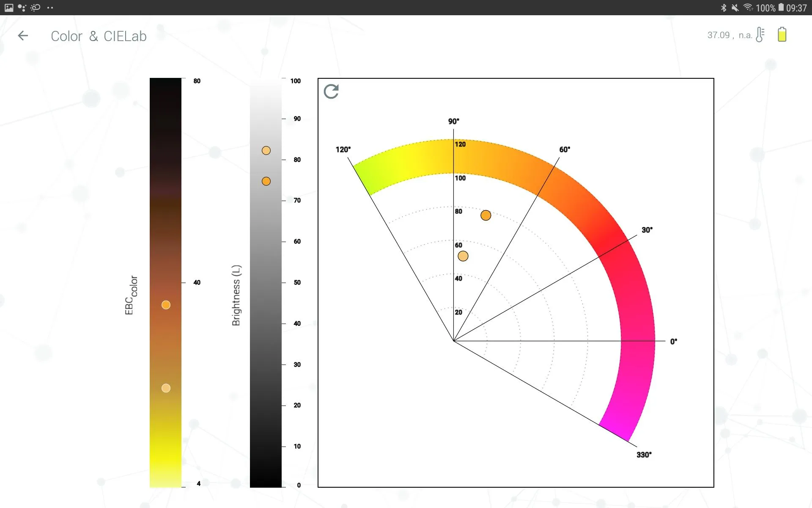Tap the Wi-Fi status icon
Screen dimensions: 812x508
point(748,8)
